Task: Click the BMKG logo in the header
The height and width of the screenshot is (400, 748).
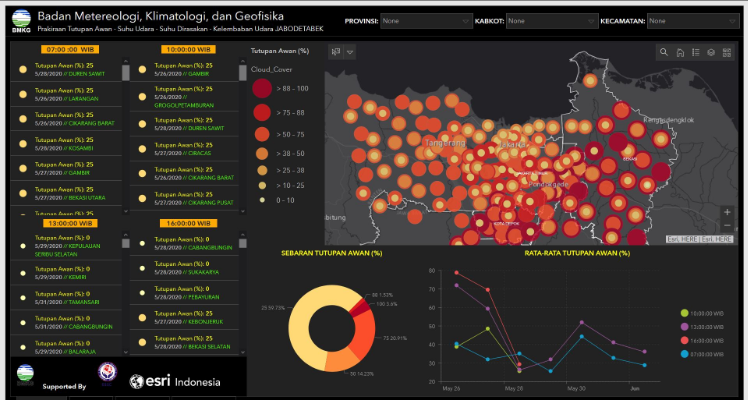Action: coord(21,22)
